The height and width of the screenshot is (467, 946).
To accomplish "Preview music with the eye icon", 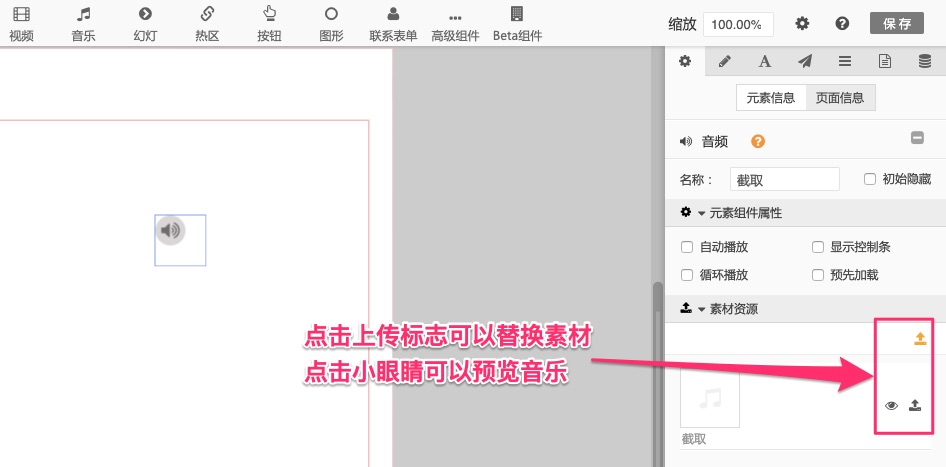I will tap(892, 405).
